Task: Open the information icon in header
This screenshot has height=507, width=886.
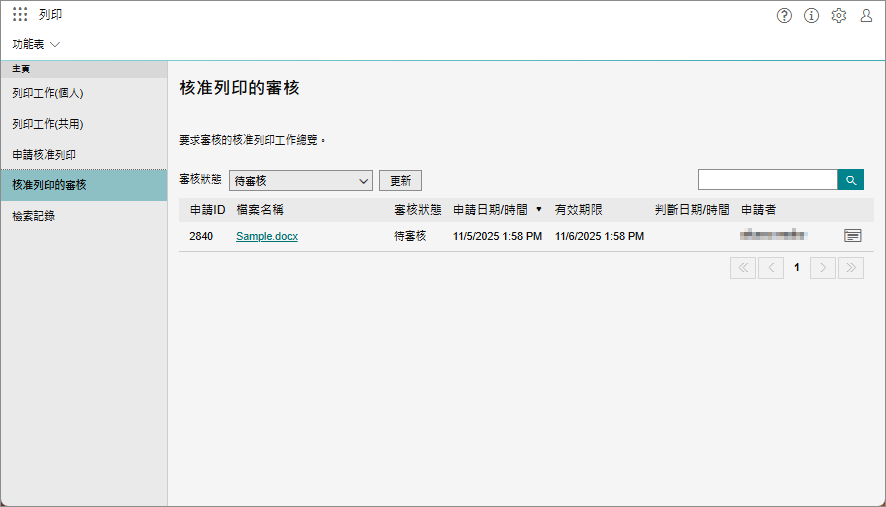Action: point(811,15)
